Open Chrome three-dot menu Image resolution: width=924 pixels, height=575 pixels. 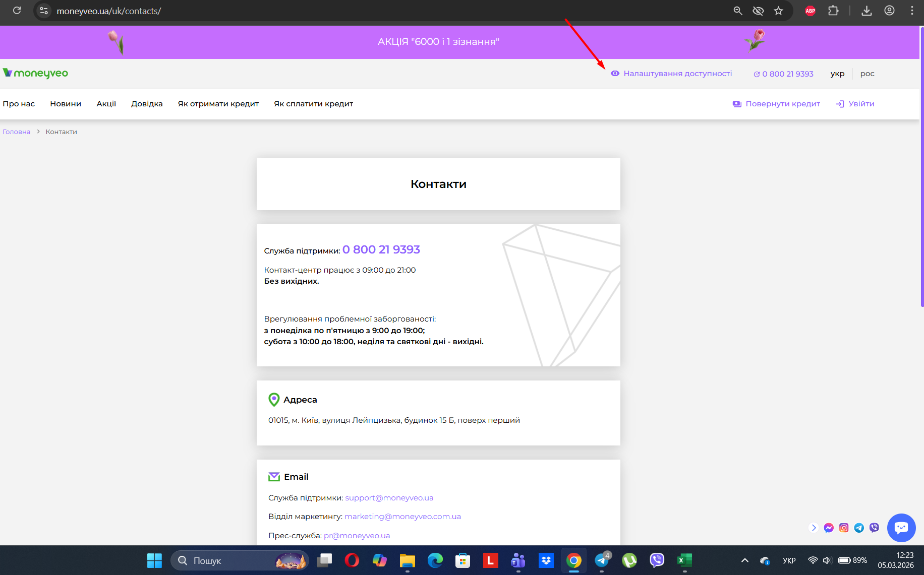(x=912, y=11)
